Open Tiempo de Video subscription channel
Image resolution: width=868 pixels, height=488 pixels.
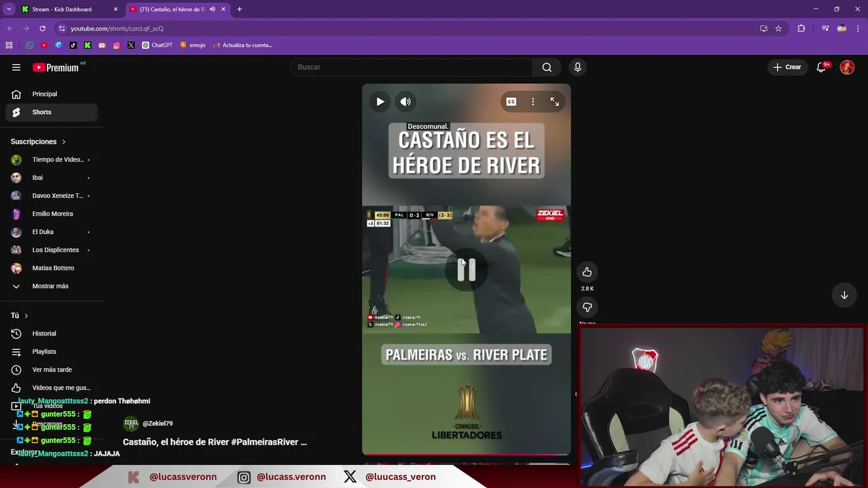click(x=52, y=160)
